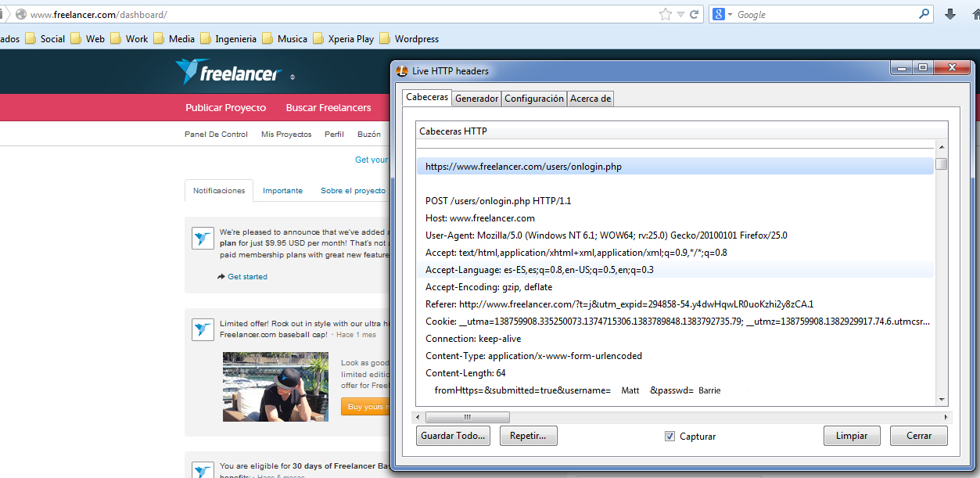Open Publicar Proyecto in the red menu

tap(225, 108)
